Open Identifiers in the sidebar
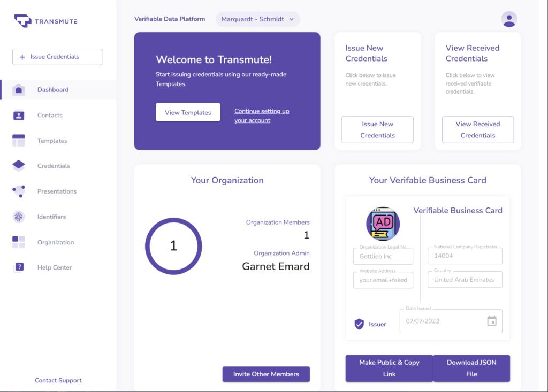Viewport: 548px width, 392px height. click(58, 217)
